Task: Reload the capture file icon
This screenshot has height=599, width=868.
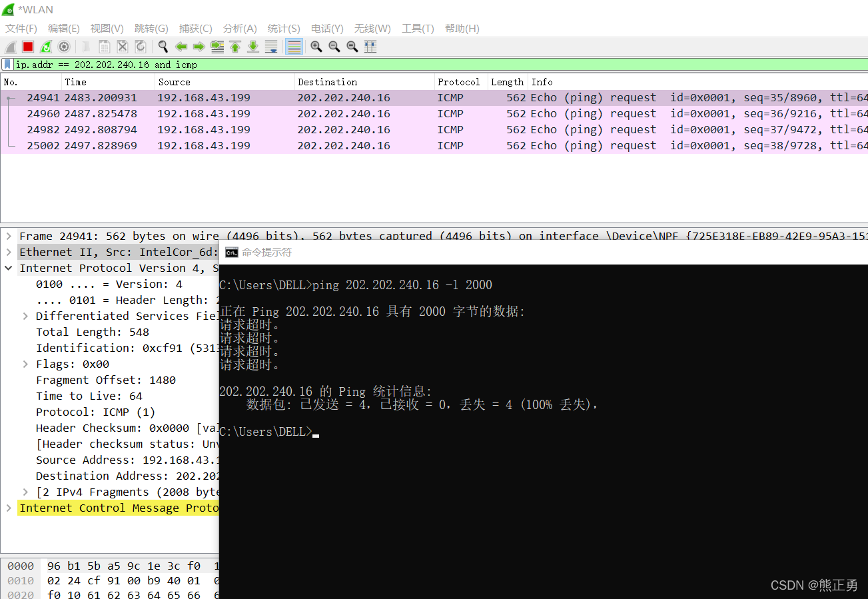Action: tap(140, 47)
